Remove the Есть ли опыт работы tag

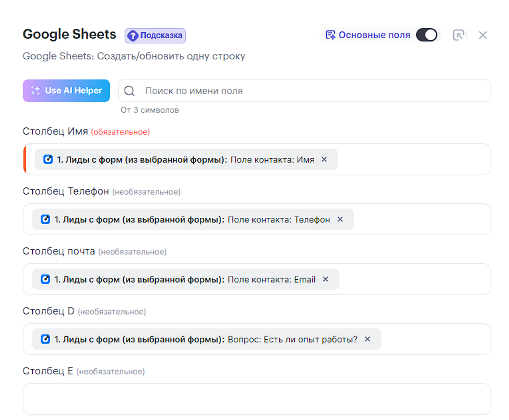tap(367, 339)
